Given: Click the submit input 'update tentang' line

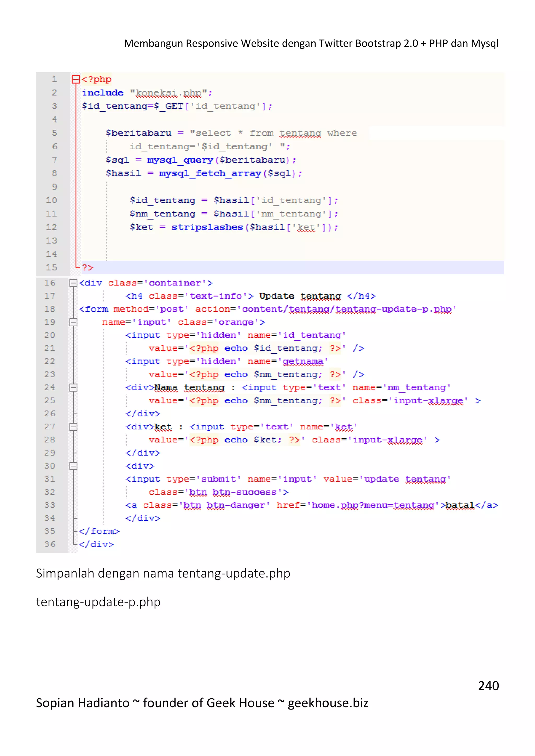Looking at the screenshot, I should pos(288,479).
